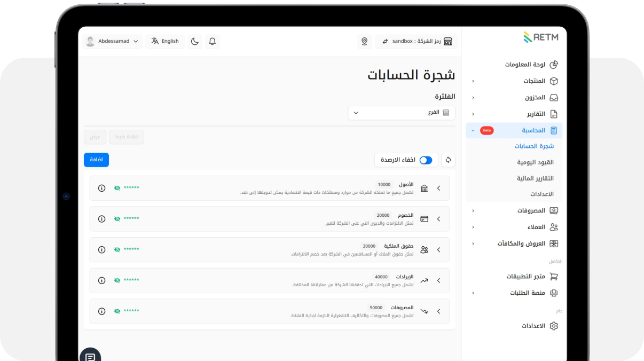Click the location pin icon
Screen dimensions: 644x361
point(365,42)
